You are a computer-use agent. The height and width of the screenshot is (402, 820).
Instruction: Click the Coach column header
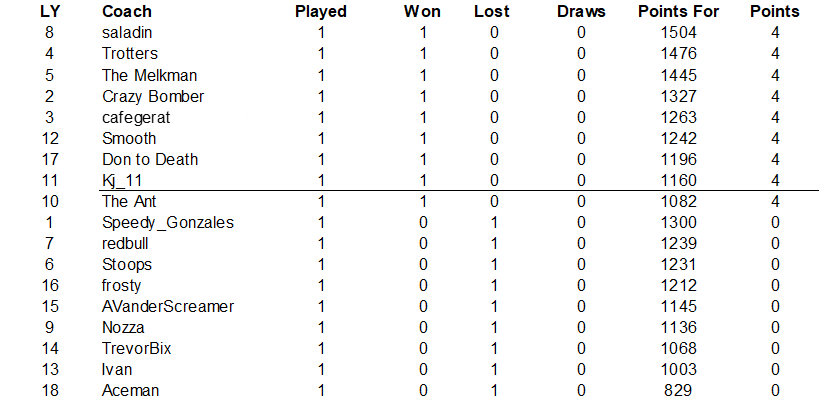(x=127, y=12)
